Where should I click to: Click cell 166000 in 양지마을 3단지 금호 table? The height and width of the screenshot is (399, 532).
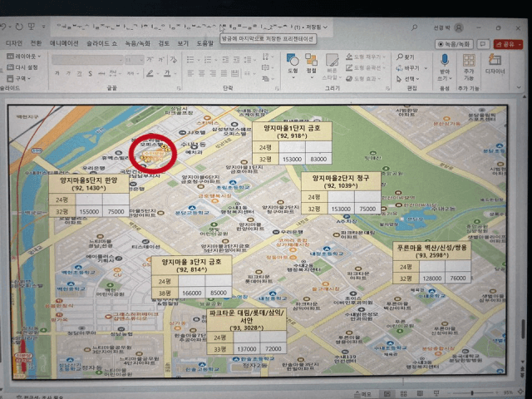point(192,293)
